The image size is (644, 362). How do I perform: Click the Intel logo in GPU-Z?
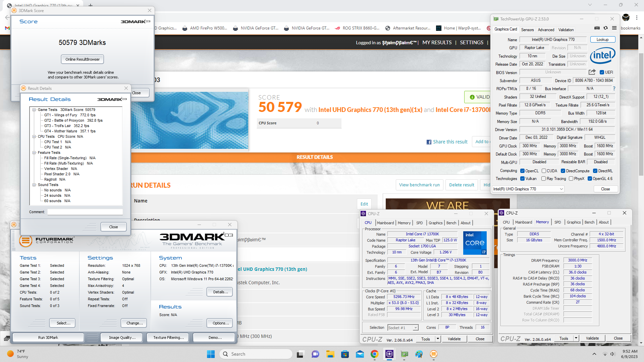[x=603, y=55]
